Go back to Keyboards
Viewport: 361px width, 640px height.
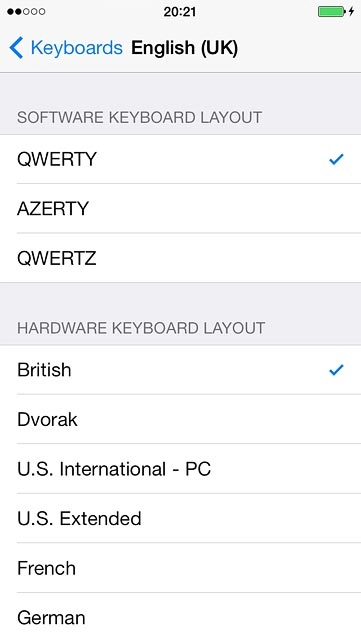(x=66, y=48)
